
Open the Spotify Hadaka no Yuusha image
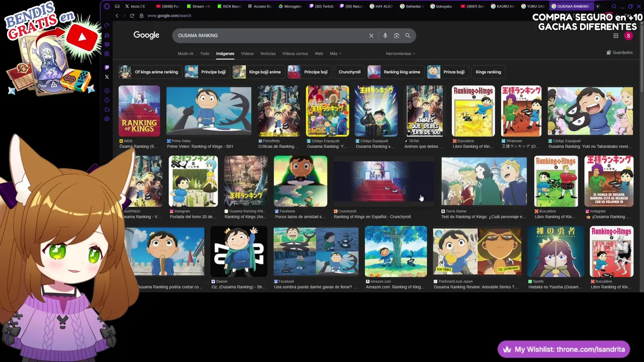point(556,251)
